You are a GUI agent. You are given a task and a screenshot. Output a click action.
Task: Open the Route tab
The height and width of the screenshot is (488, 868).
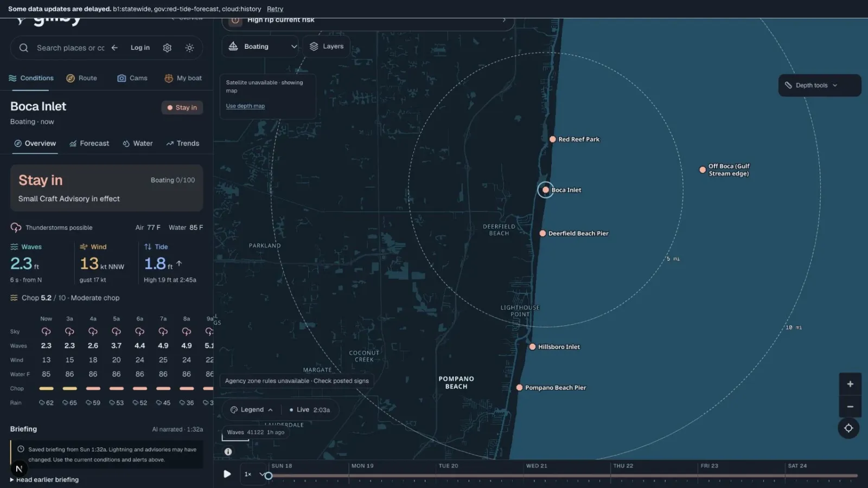click(81, 78)
